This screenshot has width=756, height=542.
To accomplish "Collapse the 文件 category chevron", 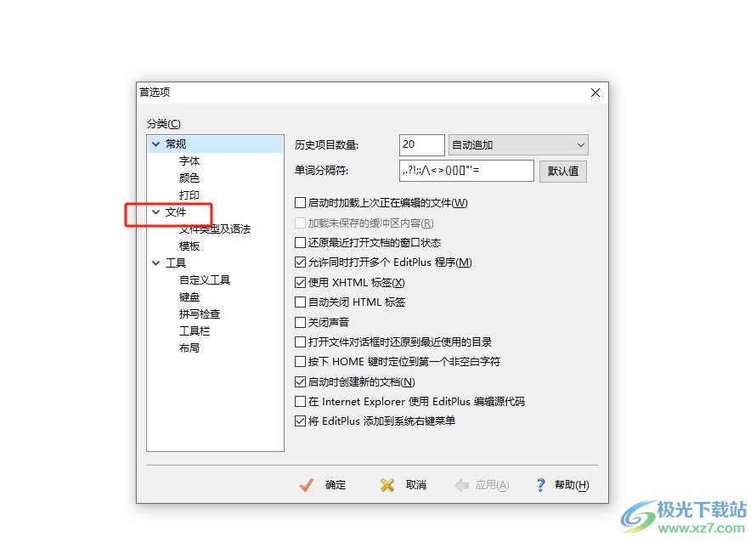I will click(155, 212).
